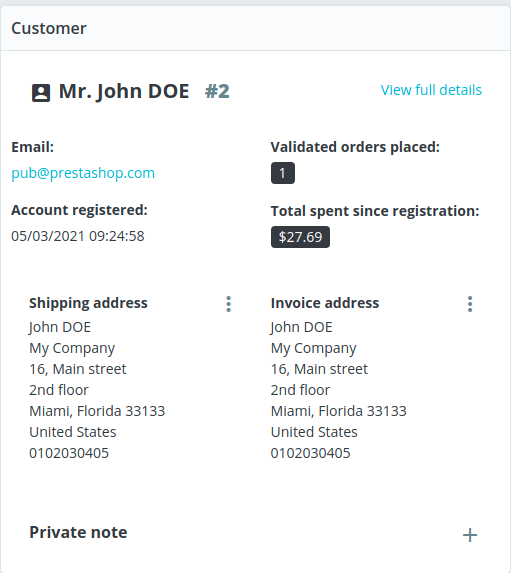Click the Mr. John DOE name heading
Viewport: 511px width, 573px height.
(x=124, y=91)
